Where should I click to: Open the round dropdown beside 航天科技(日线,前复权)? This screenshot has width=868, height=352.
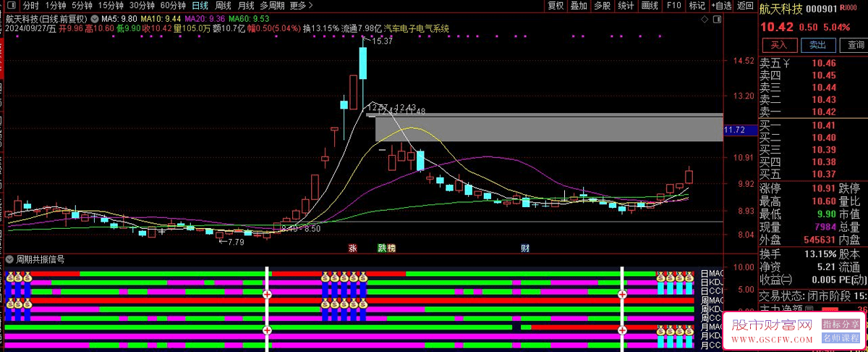(95, 18)
